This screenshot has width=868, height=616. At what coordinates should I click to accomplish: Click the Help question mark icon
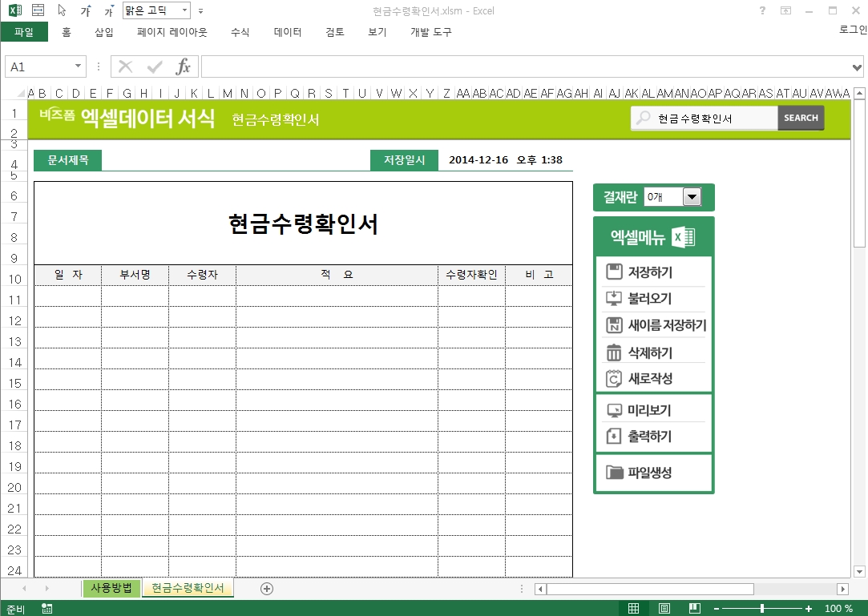click(x=762, y=10)
